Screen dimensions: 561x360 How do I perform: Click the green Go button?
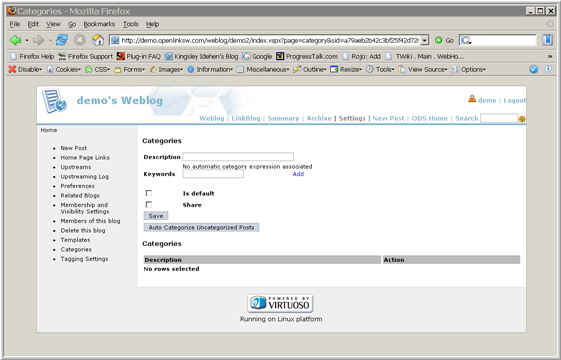tap(444, 40)
